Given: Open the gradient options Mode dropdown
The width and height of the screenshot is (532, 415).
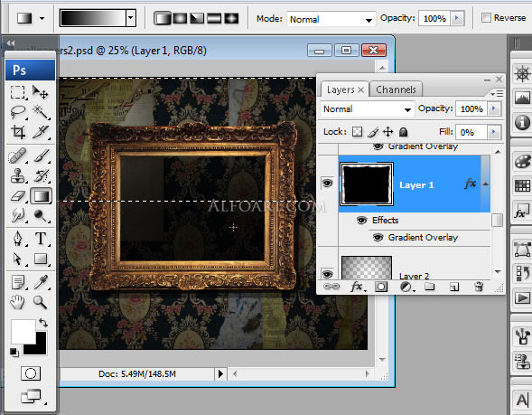Looking at the screenshot, I should [331, 19].
